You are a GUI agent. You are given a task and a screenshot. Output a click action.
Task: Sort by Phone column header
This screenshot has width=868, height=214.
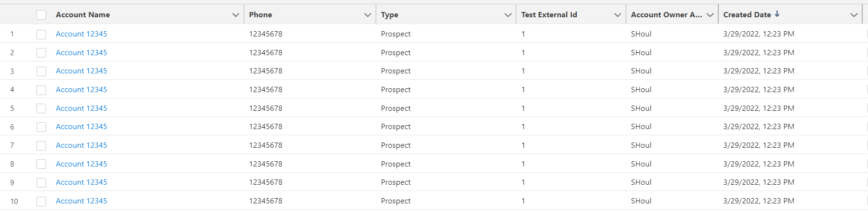pyautogui.click(x=261, y=14)
